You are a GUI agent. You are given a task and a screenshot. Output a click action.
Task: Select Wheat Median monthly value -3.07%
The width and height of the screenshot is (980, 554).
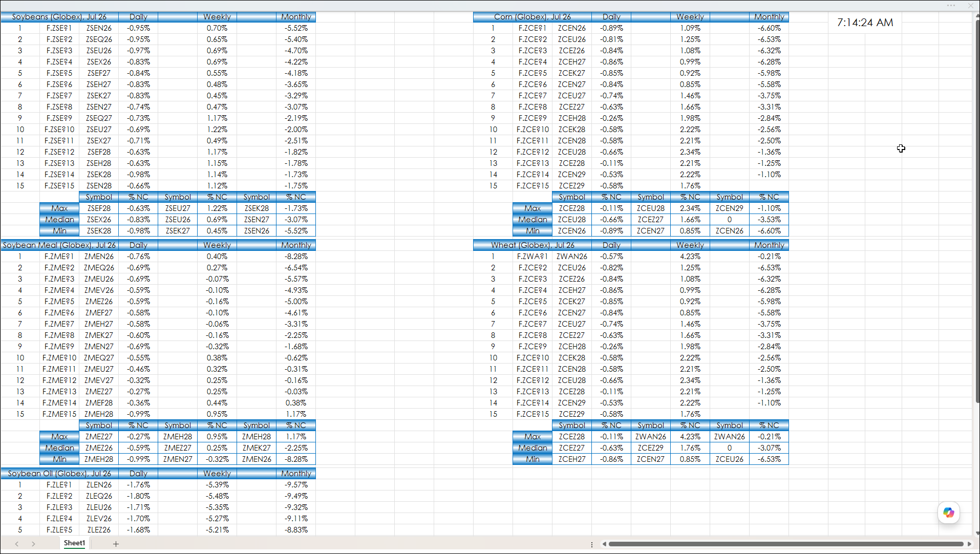(x=769, y=448)
